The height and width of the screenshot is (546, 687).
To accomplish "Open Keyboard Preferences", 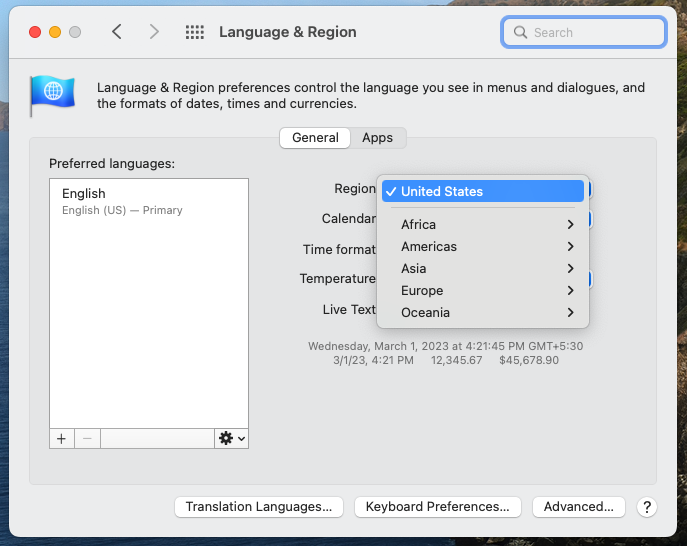I will [438, 507].
